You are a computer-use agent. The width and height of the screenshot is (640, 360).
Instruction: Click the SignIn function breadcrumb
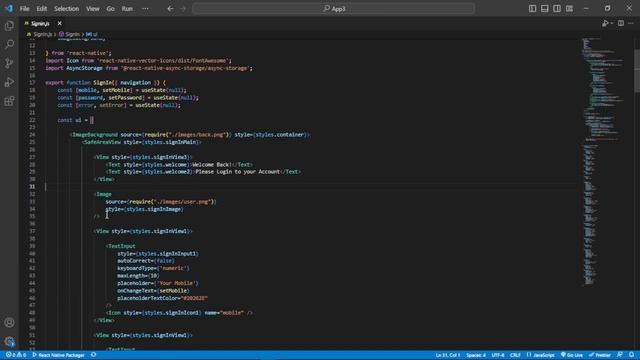point(69,34)
